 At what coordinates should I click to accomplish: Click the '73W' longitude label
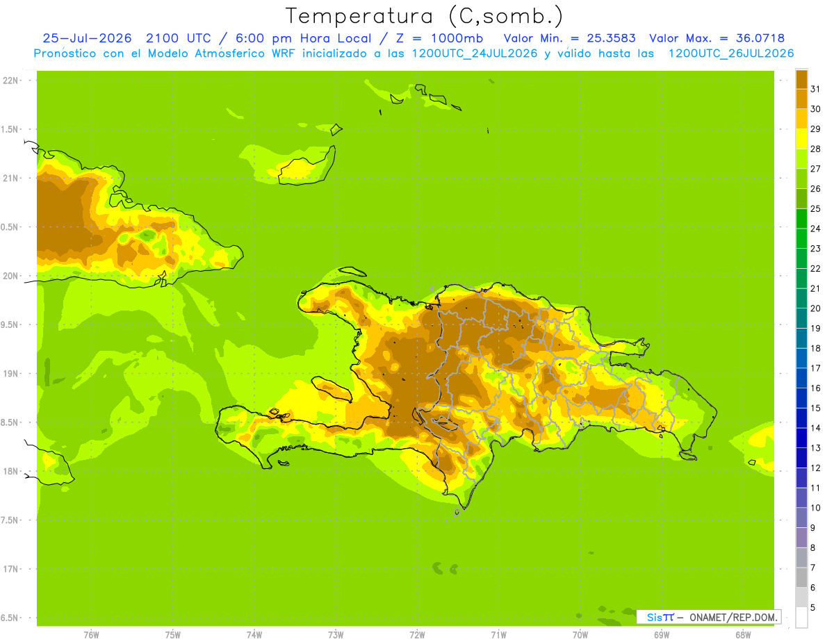pos(336,634)
